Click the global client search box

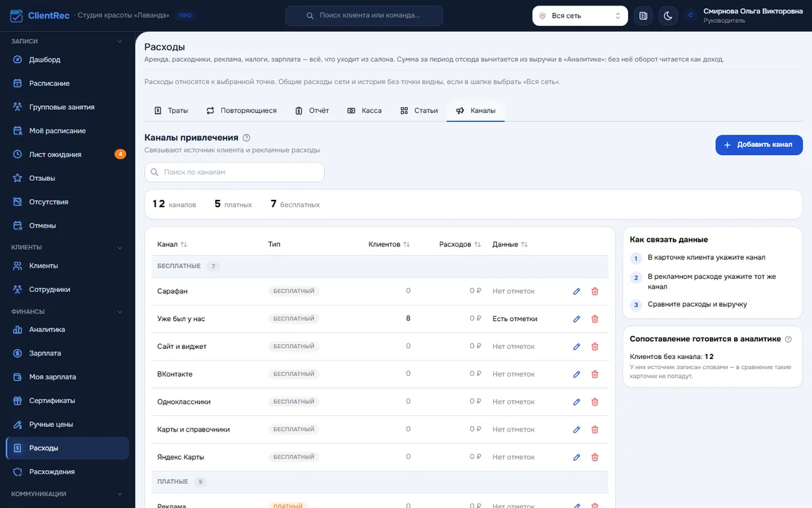tap(364, 16)
